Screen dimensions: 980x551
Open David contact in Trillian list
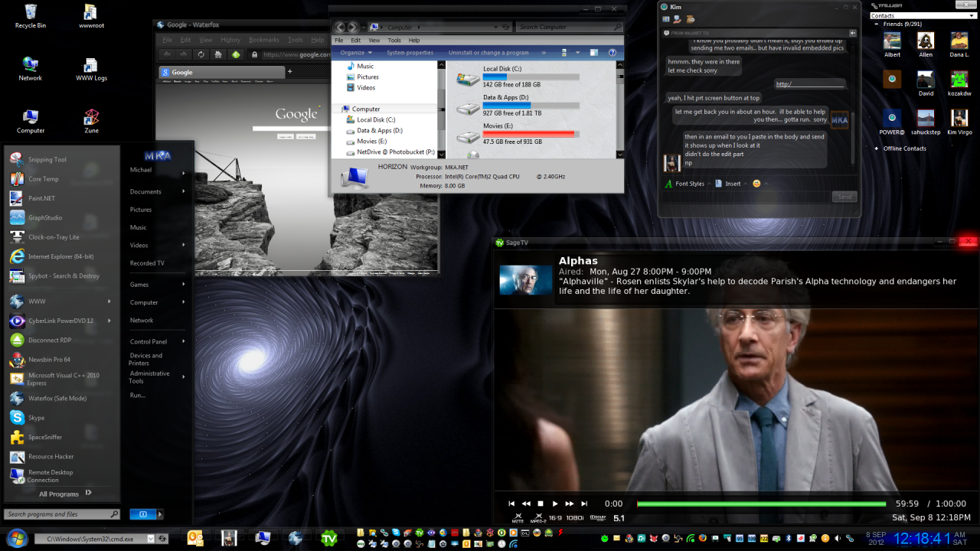coord(926,83)
